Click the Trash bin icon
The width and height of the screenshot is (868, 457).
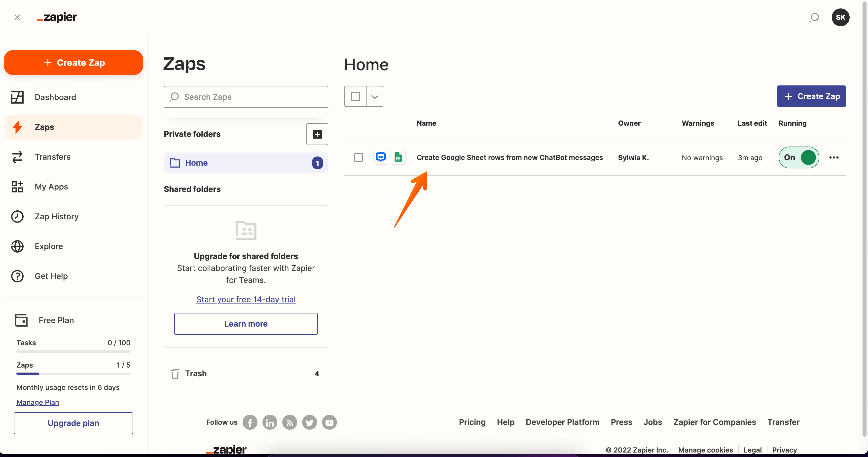[175, 373]
